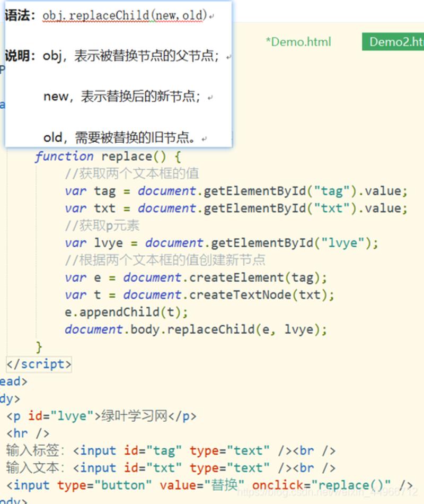Click 'function replace() {' line
The width and height of the screenshot is (424, 504).
pyautogui.click(x=108, y=157)
